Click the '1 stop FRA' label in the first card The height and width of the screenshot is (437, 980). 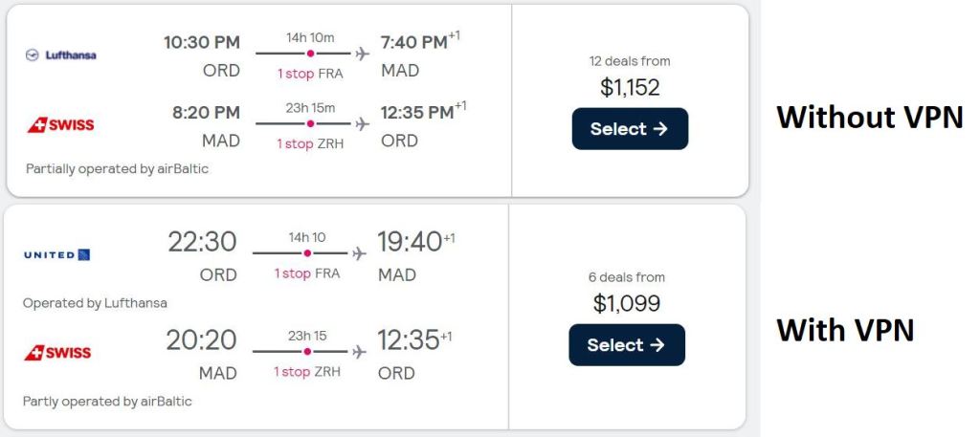pos(310,74)
